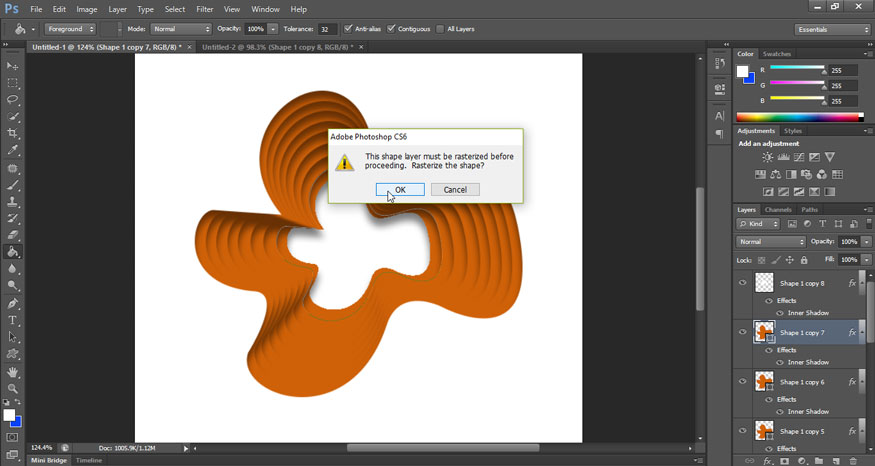Select the Hand tool

coord(12,372)
